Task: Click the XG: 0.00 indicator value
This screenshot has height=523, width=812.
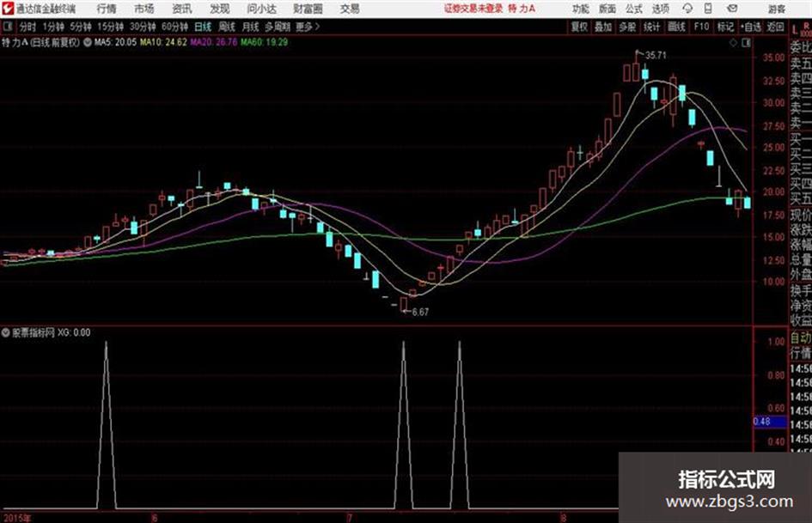Action: tap(74, 332)
